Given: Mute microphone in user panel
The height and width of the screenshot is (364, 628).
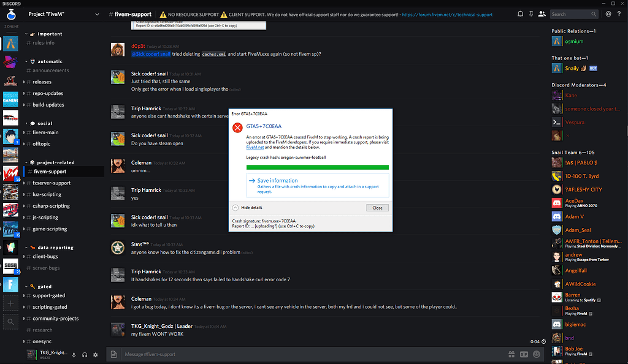Looking at the screenshot, I should coord(74,355).
